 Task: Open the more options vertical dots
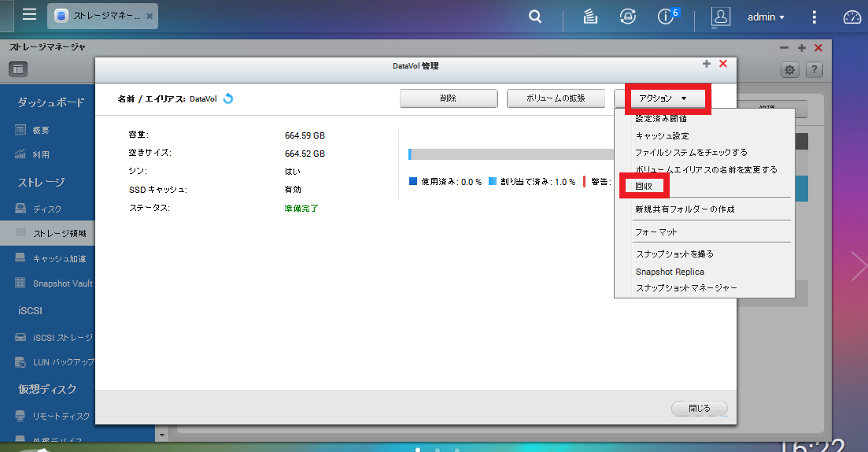coord(814,17)
